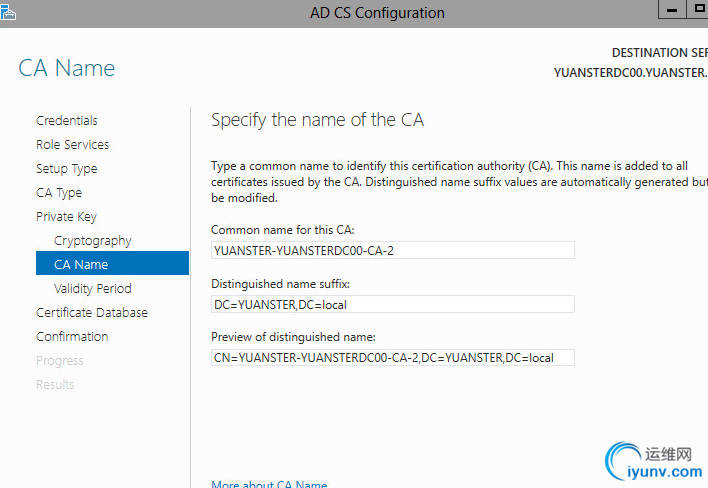Screen dimensions: 708x488
Task: Open the More about CA Name link
Action: [269, 485]
